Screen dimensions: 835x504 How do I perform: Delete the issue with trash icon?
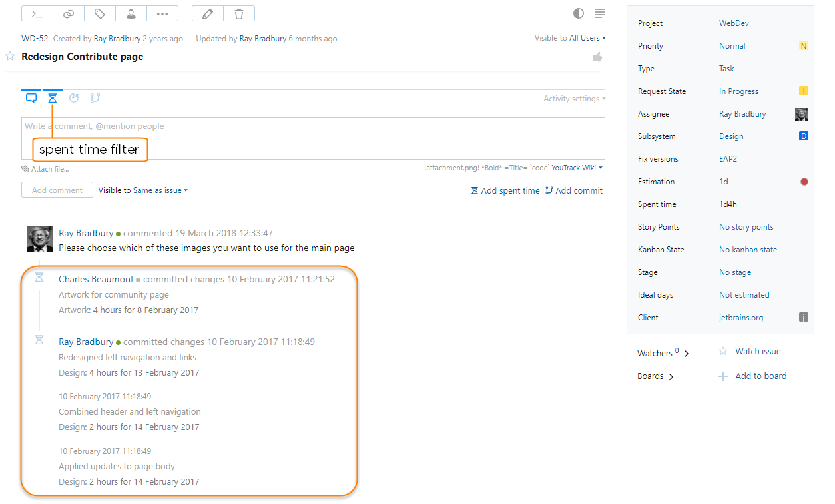tap(239, 13)
